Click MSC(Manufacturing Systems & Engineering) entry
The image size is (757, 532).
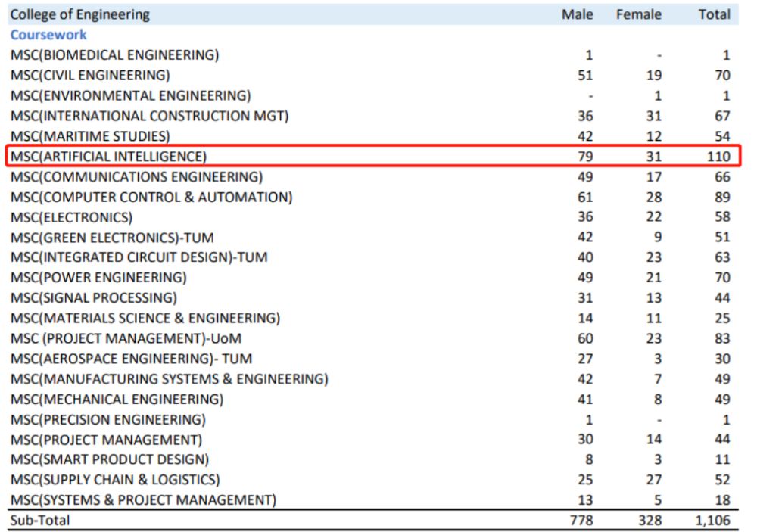[x=169, y=378]
